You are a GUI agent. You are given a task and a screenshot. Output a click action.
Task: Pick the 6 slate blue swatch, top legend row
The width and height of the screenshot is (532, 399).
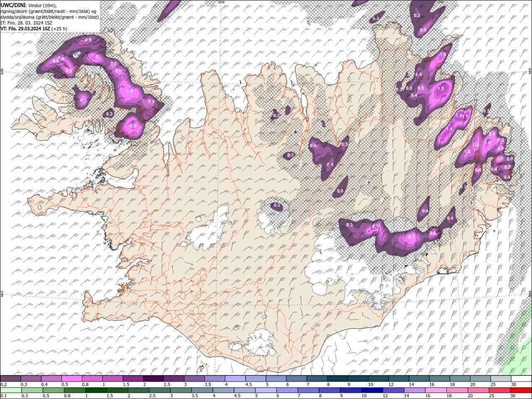coord(296,379)
